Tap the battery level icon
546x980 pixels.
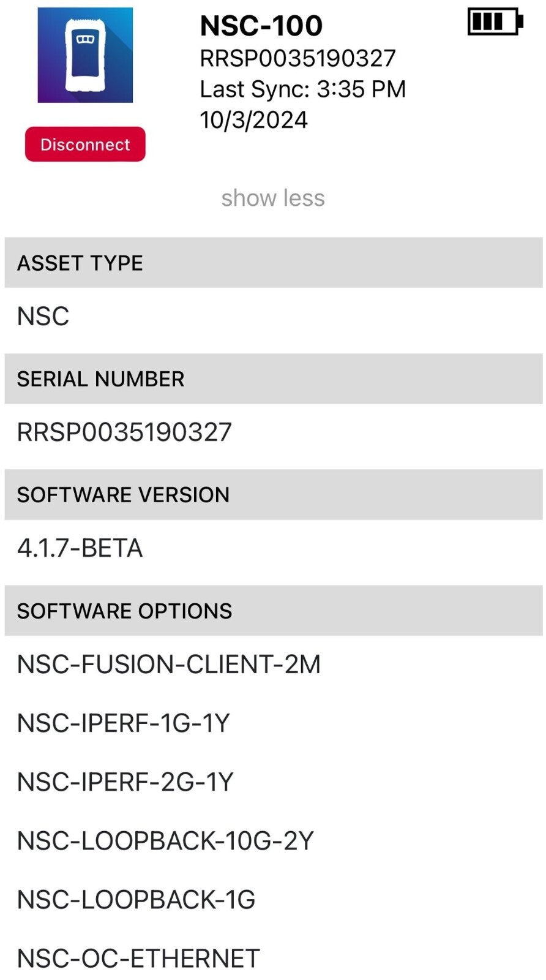pos(495,22)
